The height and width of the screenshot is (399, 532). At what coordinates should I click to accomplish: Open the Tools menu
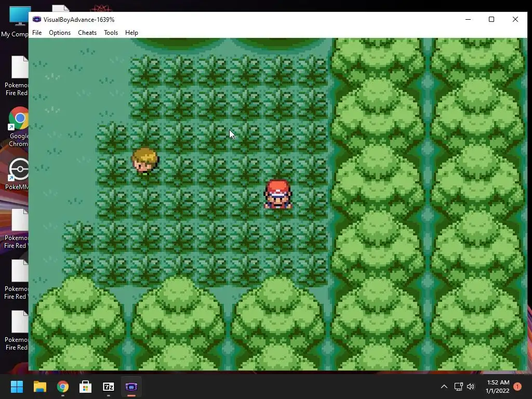[111, 33]
